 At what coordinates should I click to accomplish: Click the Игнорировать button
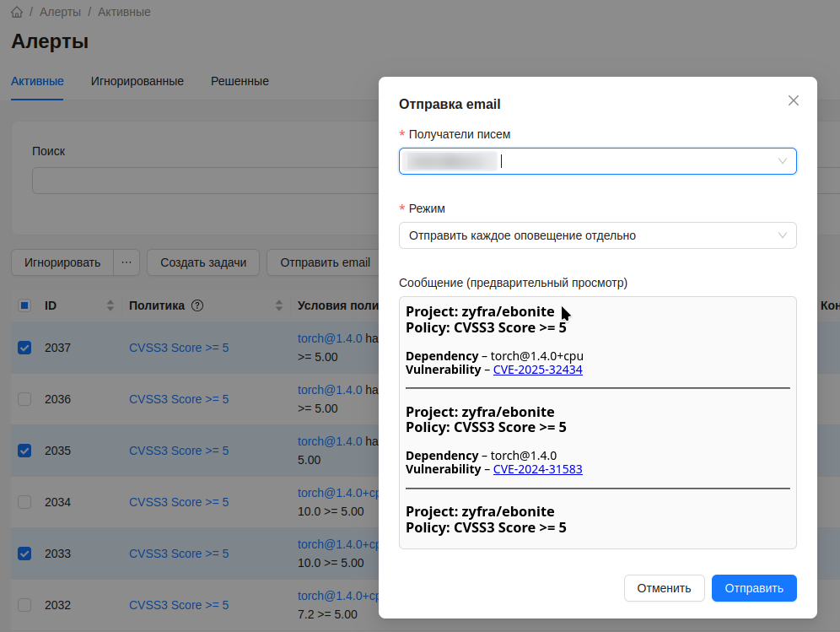(62, 262)
